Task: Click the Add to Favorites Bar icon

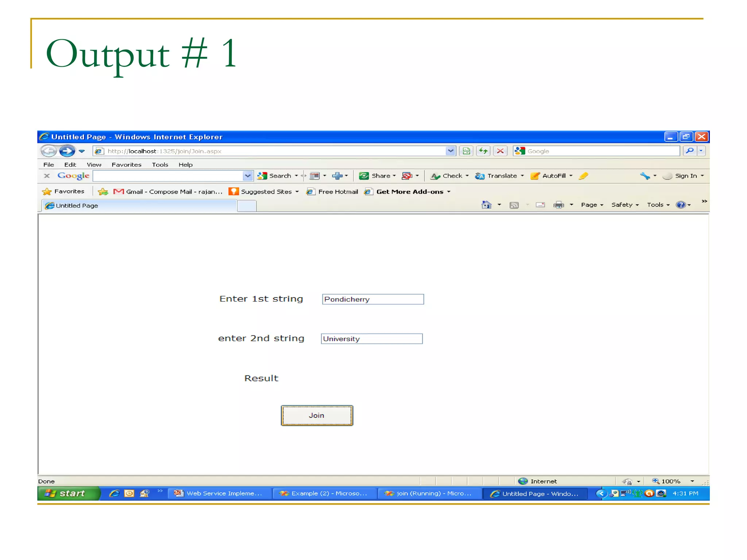Action: point(103,191)
